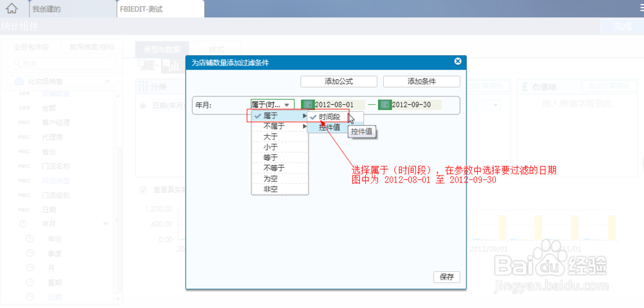The width and height of the screenshot is (644, 308).
Task: Open the 复用维度/指标 tab
Action: [92, 47]
